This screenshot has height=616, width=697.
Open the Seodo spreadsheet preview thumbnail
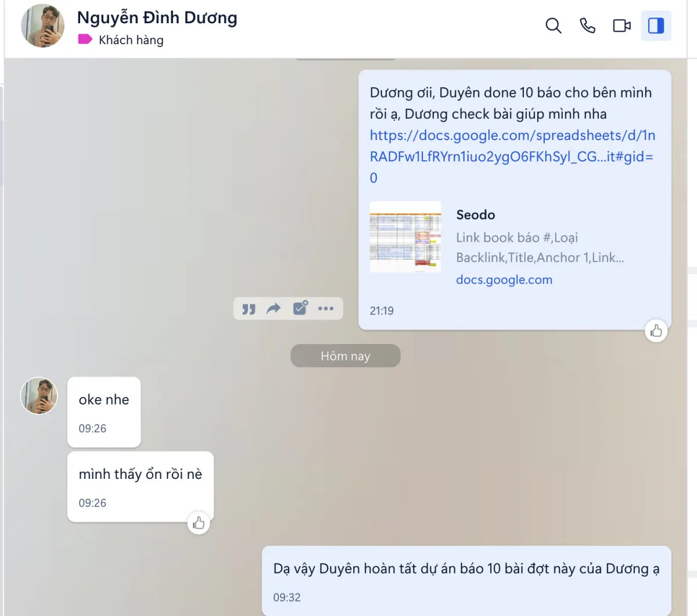click(405, 237)
